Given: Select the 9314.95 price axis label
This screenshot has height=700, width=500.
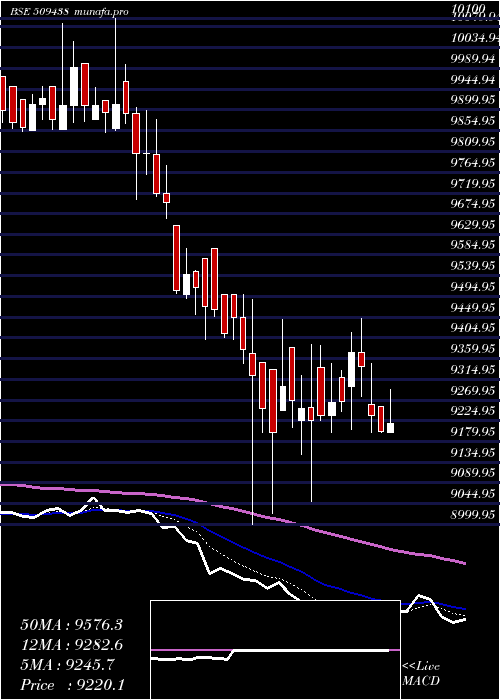Looking at the screenshot, I should [x=473, y=370].
